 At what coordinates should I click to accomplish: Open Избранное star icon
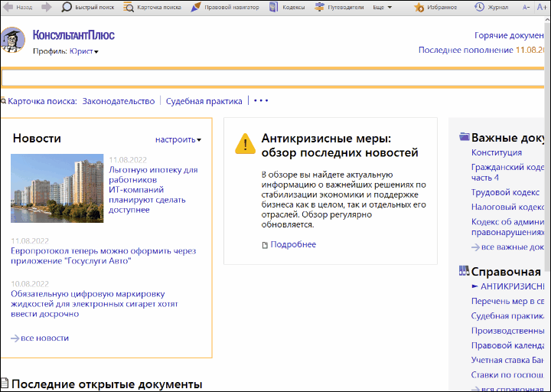419,7
